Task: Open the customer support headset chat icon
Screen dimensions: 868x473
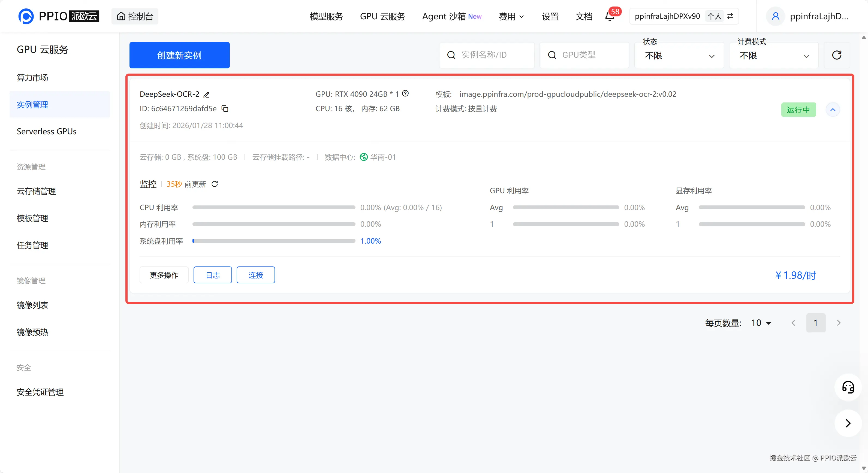Action: [x=848, y=387]
